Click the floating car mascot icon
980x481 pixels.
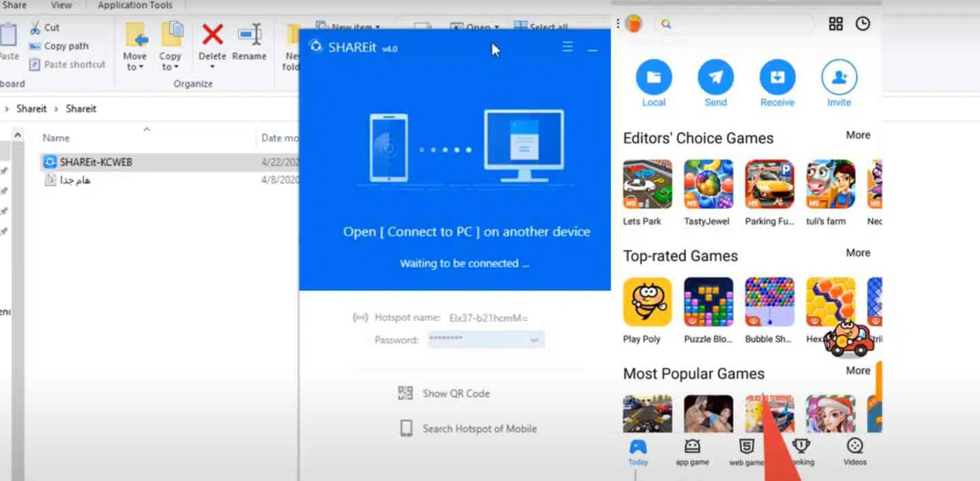[848, 339]
